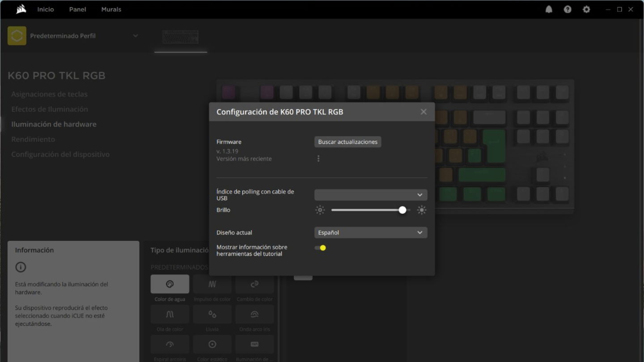The image size is (644, 362).
Task: Select Color estático lighting effect
Action: point(212,345)
